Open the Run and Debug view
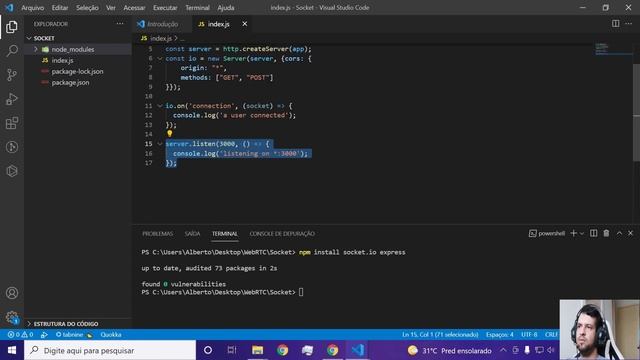 [12, 99]
